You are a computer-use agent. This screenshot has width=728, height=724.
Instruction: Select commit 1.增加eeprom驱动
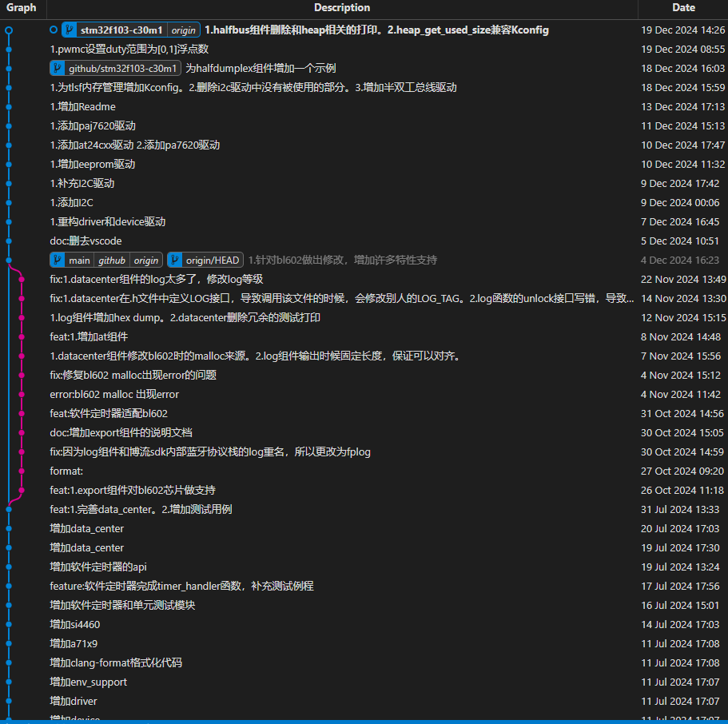pyautogui.click(x=93, y=165)
